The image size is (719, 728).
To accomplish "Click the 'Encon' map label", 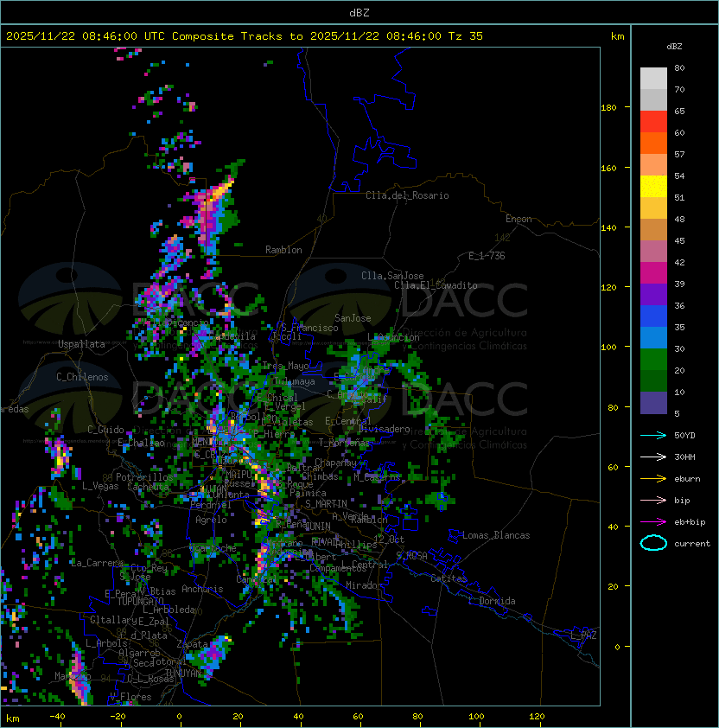I will 519,219.
